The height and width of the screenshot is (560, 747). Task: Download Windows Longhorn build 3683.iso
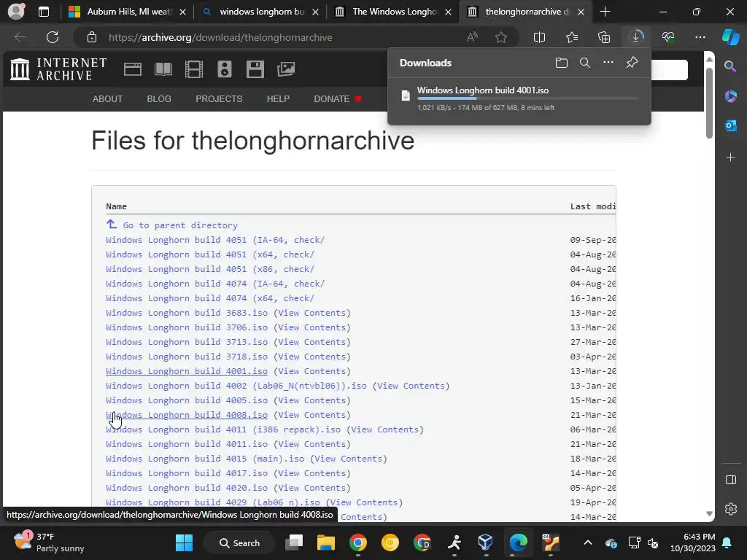click(187, 313)
